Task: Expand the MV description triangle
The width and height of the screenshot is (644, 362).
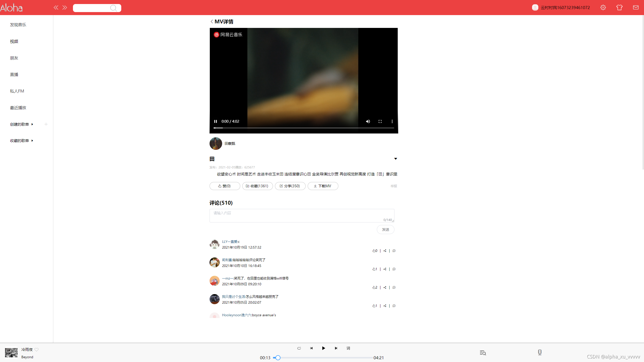Action: tap(395, 159)
